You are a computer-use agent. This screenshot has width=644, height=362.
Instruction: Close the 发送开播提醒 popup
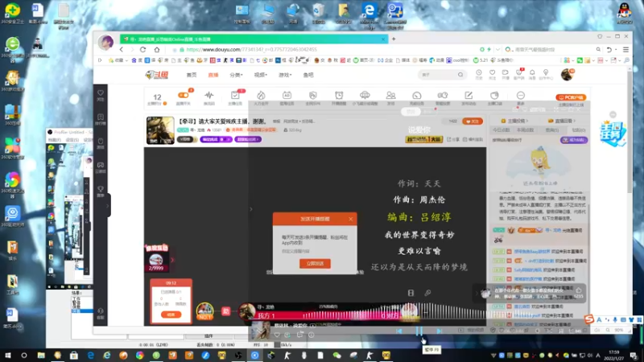click(350, 219)
